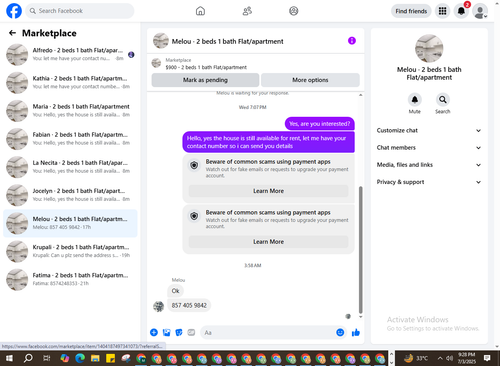Viewport: 500px width, 366px height.
Task: Open conversation info purple icon
Action: [x=352, y=41]
